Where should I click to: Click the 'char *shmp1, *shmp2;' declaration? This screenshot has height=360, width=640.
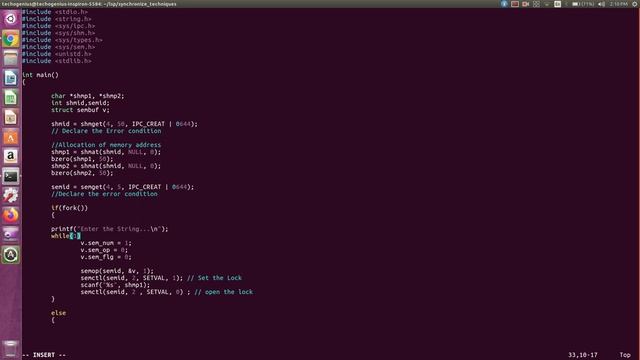pyautogui.click(x=87, y=96)
